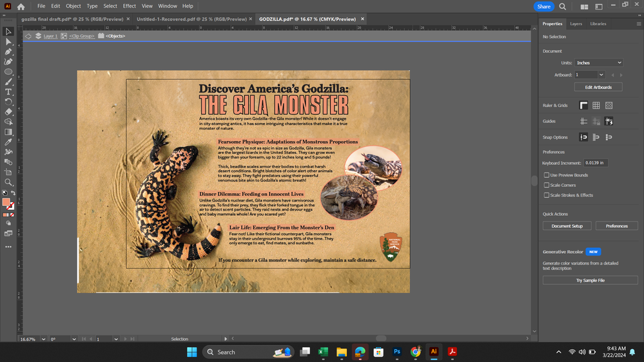This screenshot has height=362, width=644.
Task: Open rotation angle dropdown in status bar
Action: coord(74,339)
